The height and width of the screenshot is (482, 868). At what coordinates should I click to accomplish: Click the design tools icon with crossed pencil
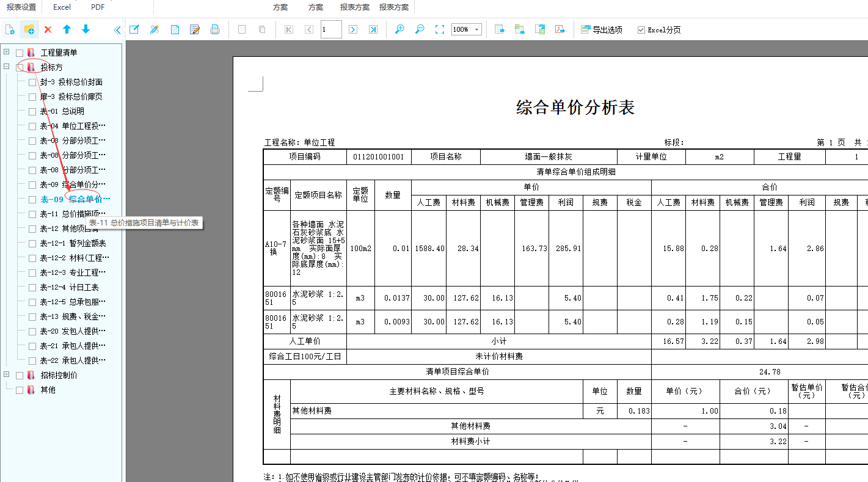(x=154, y=29)
